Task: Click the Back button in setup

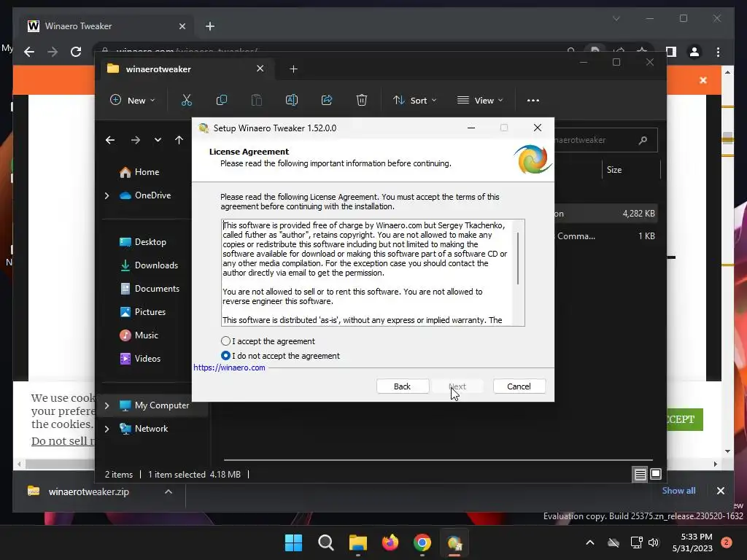Action: [403, 386]
